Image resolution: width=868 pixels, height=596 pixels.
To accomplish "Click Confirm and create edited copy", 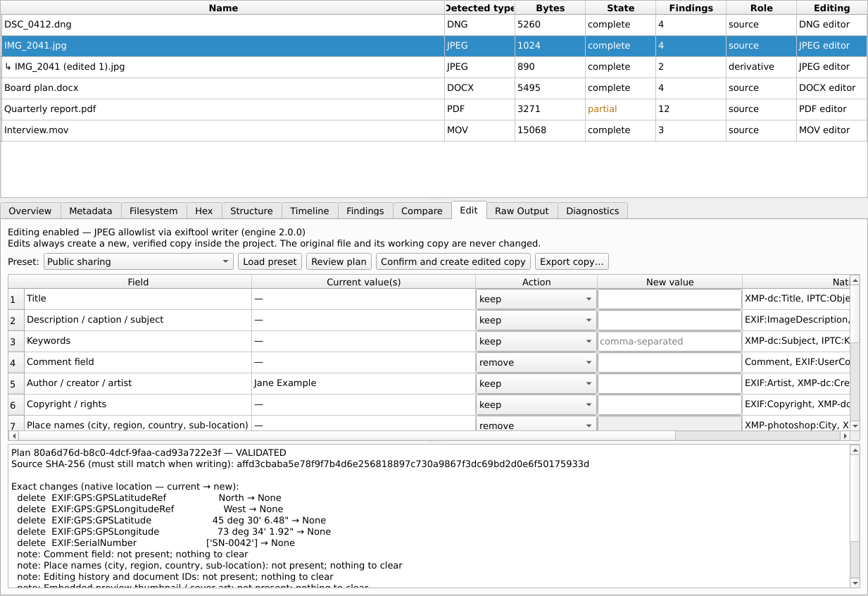I will tap(453, 261).
